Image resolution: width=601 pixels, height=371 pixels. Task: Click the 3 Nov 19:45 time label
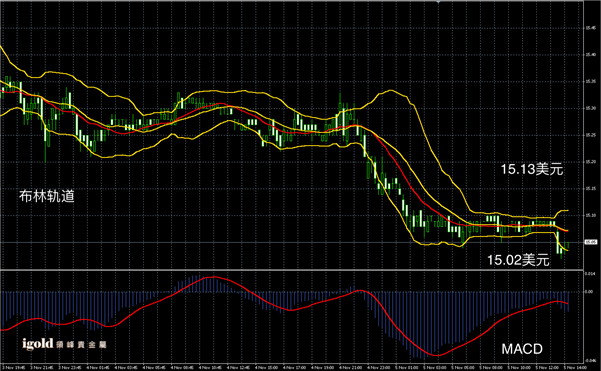pos(13,368)
